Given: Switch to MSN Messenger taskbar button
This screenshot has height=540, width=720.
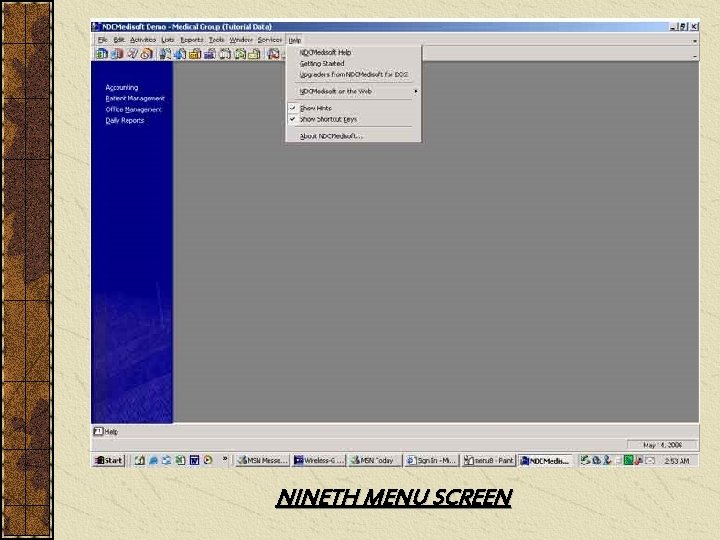Looking at the screenshot, I should [x=263, y=460].
